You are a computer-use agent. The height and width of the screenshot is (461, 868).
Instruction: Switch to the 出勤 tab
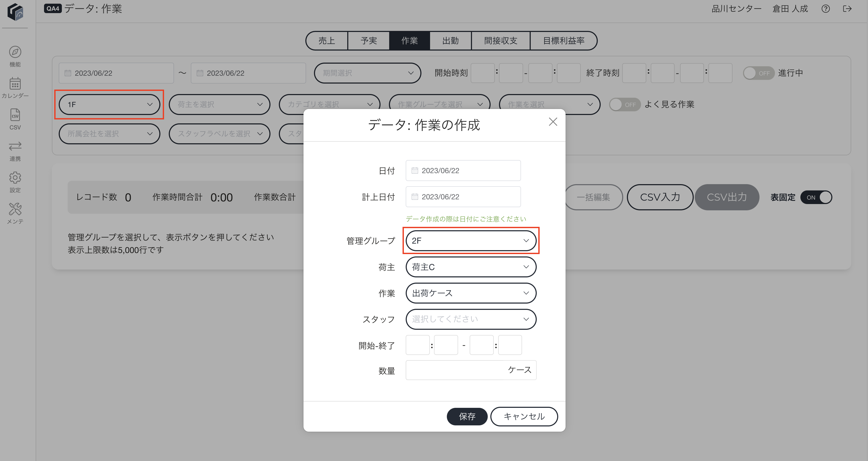(x=451, y=41)
